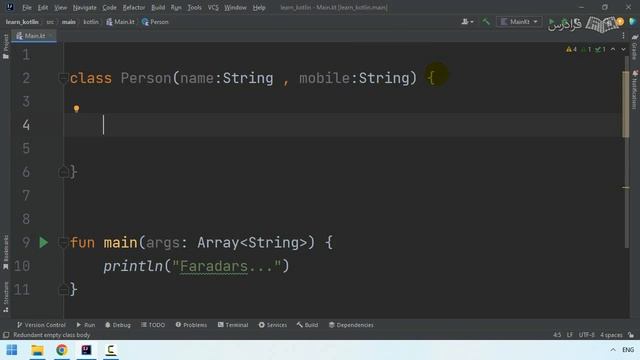Click the learn_kotlin breadcrumb
Viewport: 640px width, 360px height.
(22, 22)
